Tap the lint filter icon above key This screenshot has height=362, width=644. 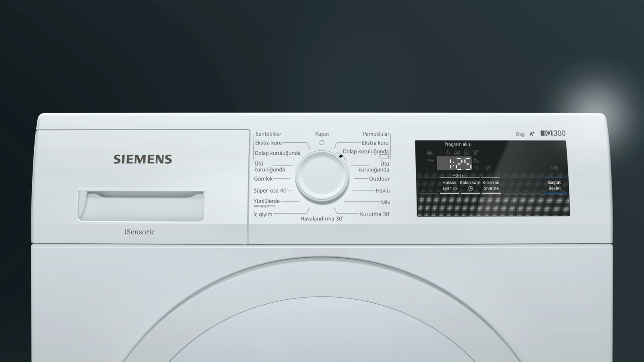point(430,152)
